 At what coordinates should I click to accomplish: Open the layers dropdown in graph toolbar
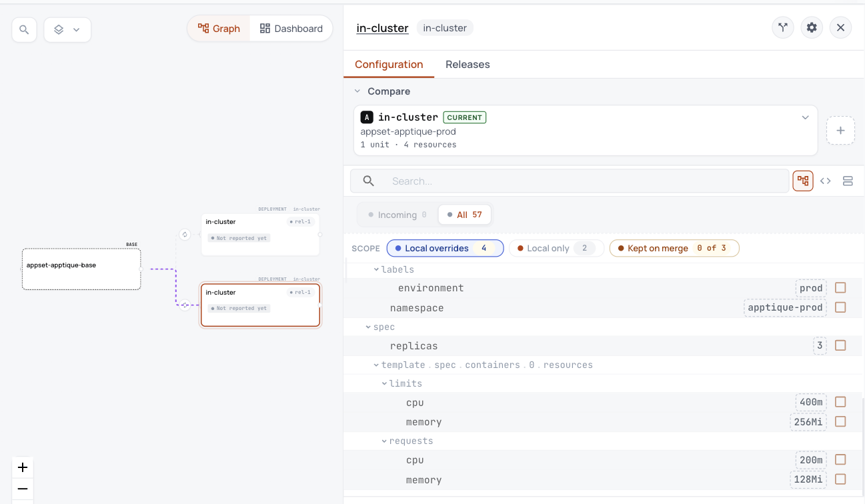click(67, 30)
